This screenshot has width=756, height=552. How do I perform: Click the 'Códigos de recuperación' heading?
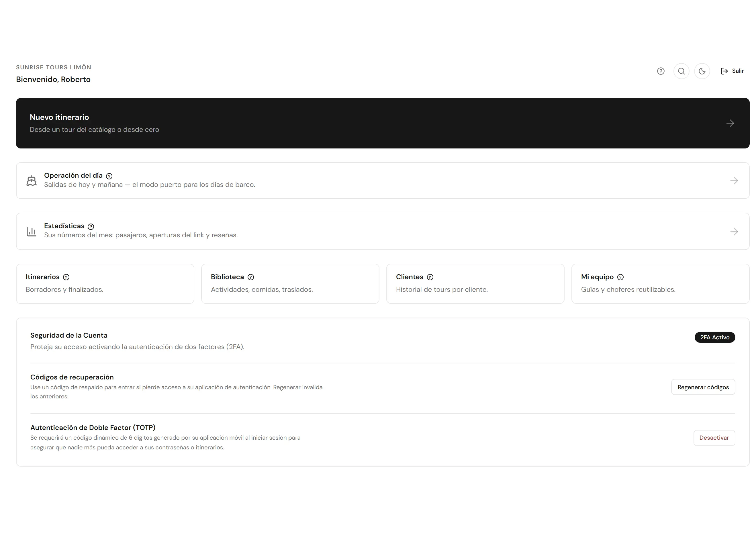click(x=72, y=377)
